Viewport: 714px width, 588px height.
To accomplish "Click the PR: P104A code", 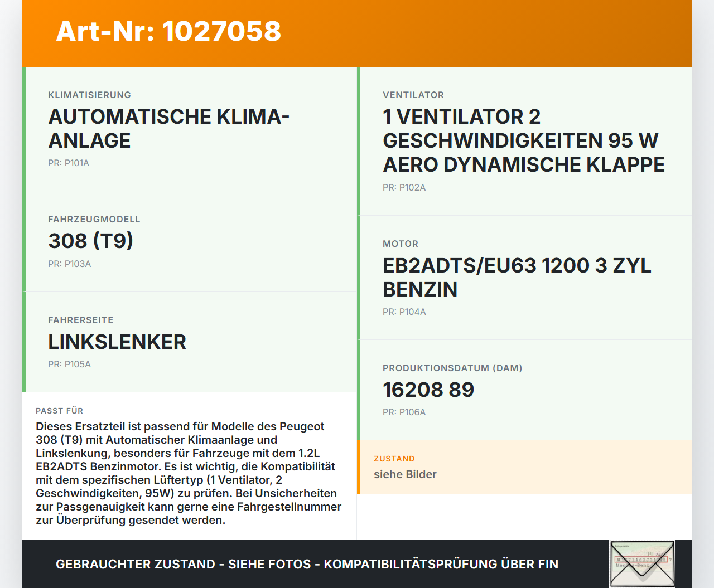I will [404, 312].
